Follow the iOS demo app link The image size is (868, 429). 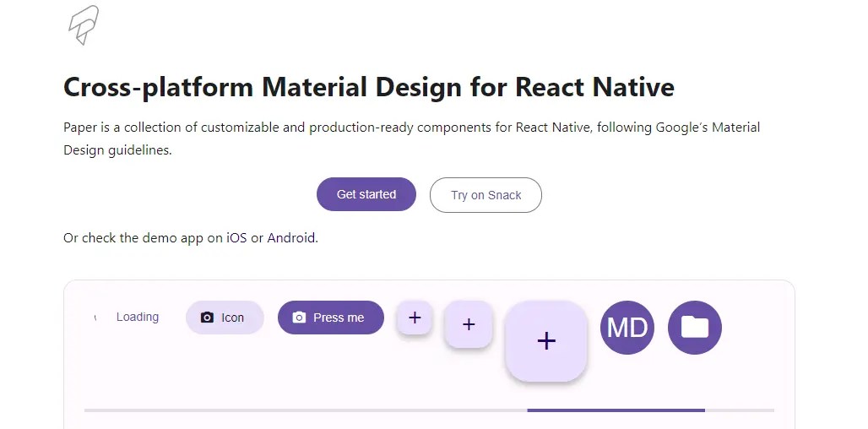(236, 238)
